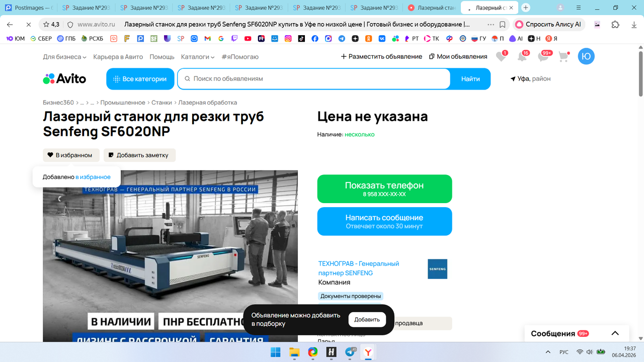Bookmark the page in the address bar

tap(503, 24)
